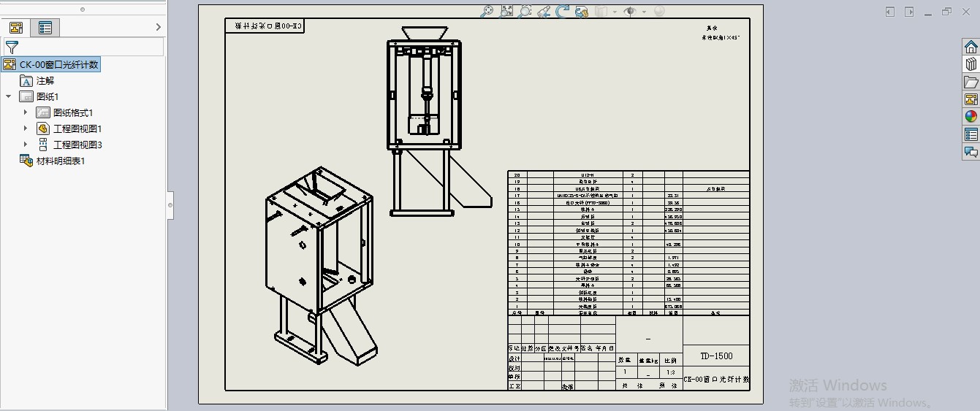This screenshot has height=411, width=980.
Task: Open the Display Style dropdown arrow
Action: [615, 12]
